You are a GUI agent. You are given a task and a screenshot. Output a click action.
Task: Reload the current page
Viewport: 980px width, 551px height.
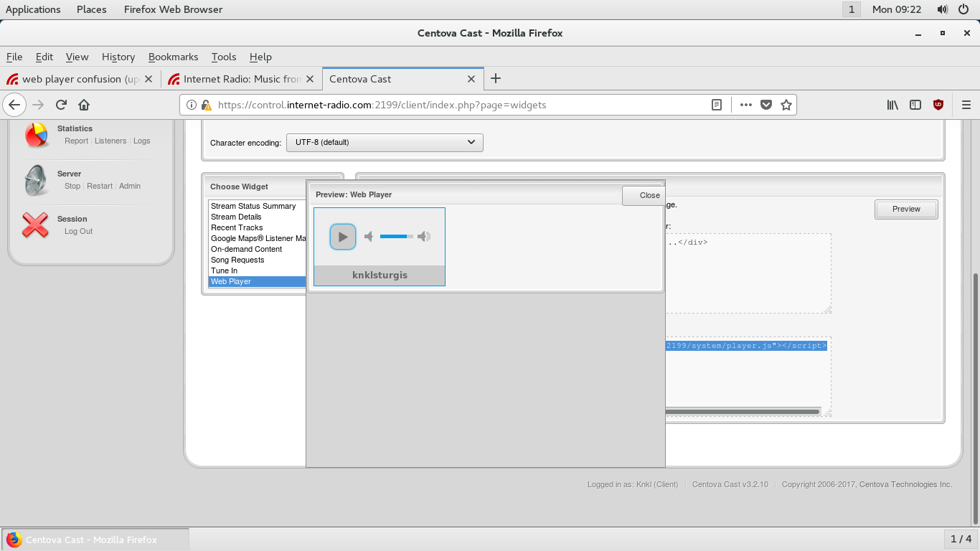pos(61,105)
